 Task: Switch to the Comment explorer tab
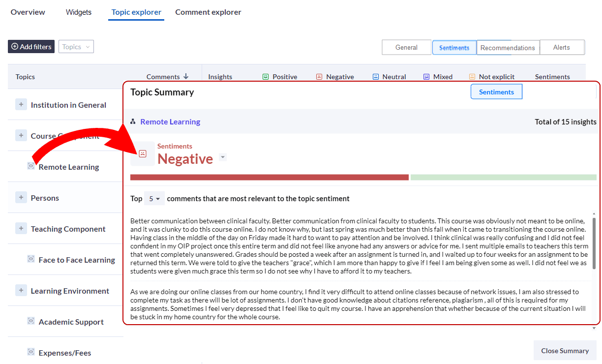tap(208, 12)
